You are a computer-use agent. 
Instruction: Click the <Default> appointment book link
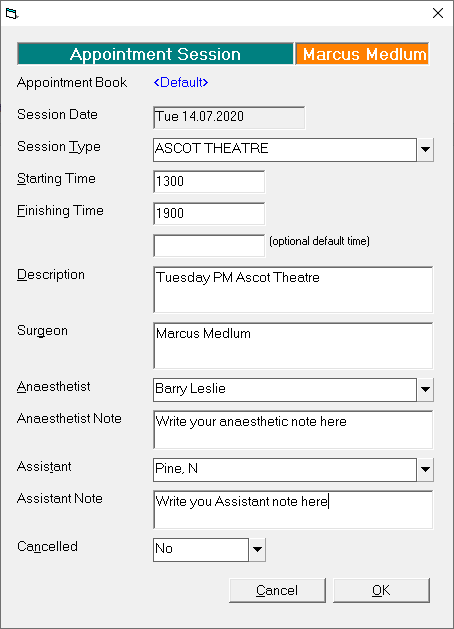point(181,83)
